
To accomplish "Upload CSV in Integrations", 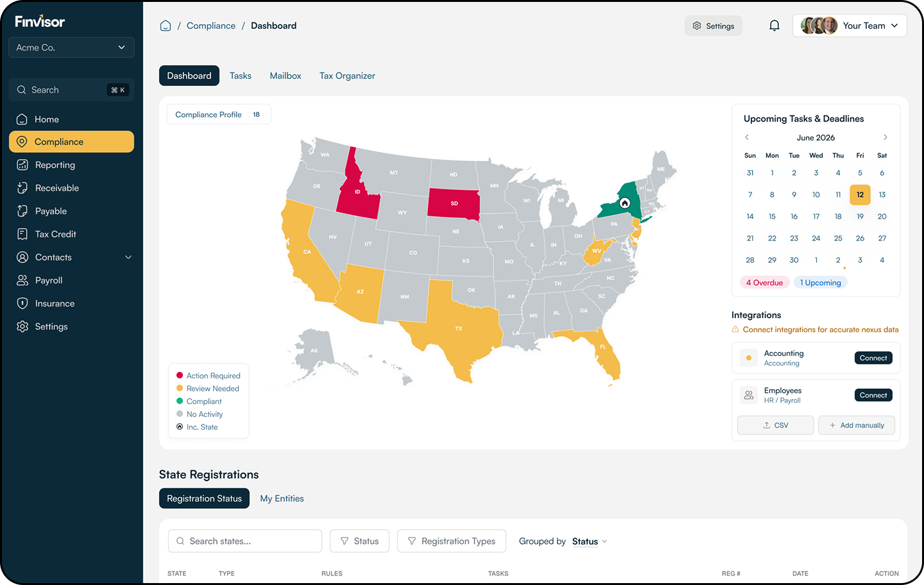I will tap(776, 425).
